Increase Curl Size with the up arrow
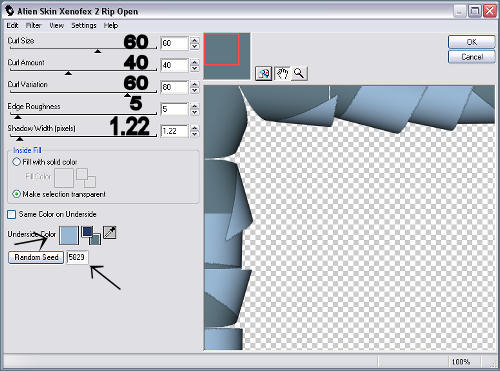Viewport: 500px width, 371px height. (194, 40)
